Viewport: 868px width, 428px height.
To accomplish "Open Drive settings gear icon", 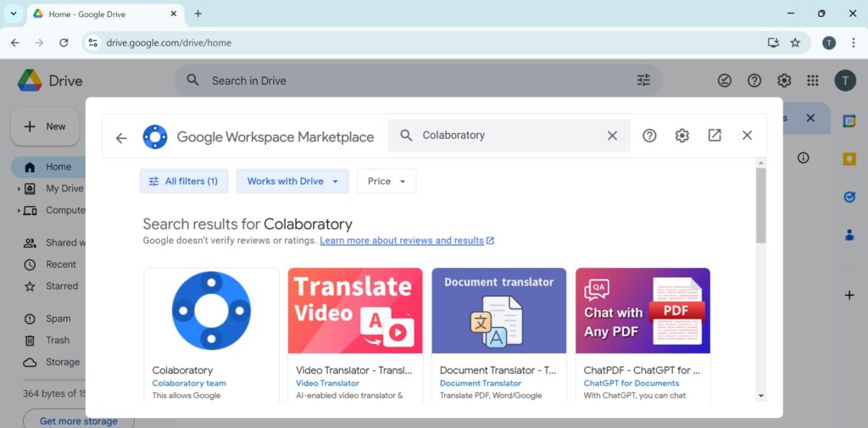I will point(784,81).
